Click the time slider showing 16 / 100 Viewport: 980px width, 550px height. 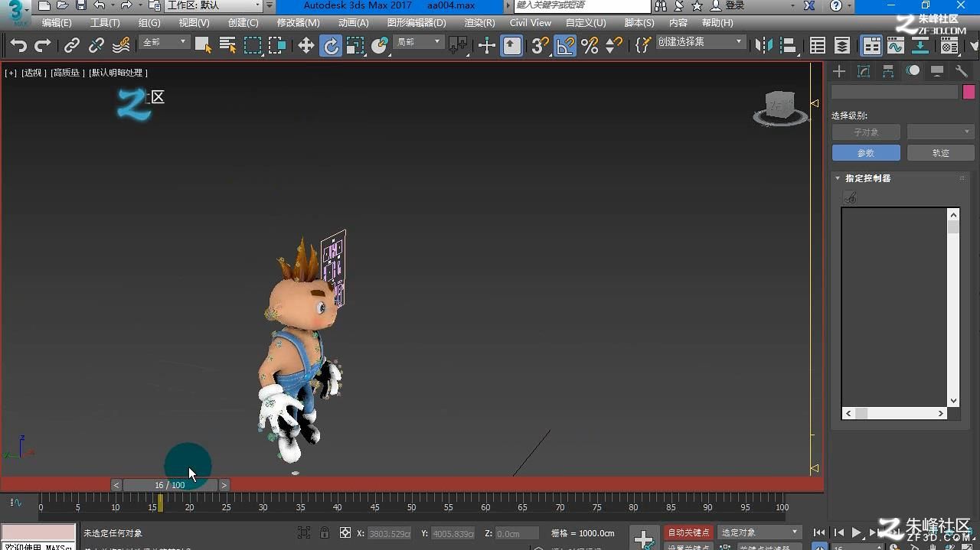click(170, 485)
